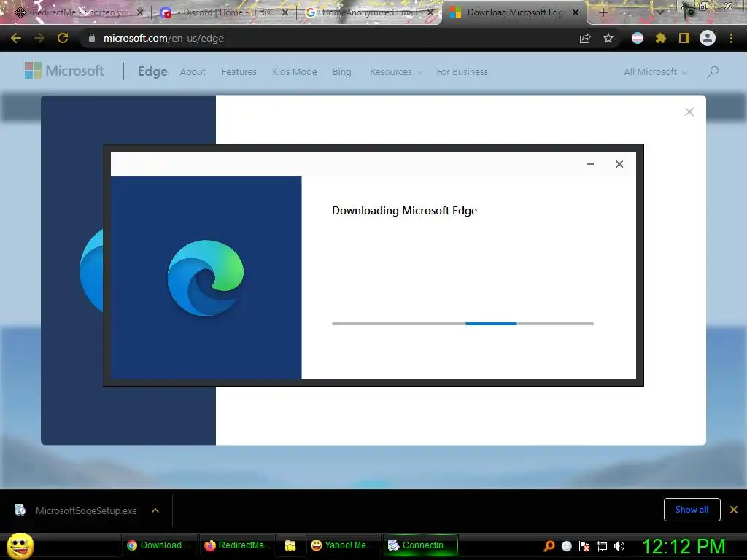Close the Edge download overlay on page
Screen dimensions: 747x560
tap(689, 112)
